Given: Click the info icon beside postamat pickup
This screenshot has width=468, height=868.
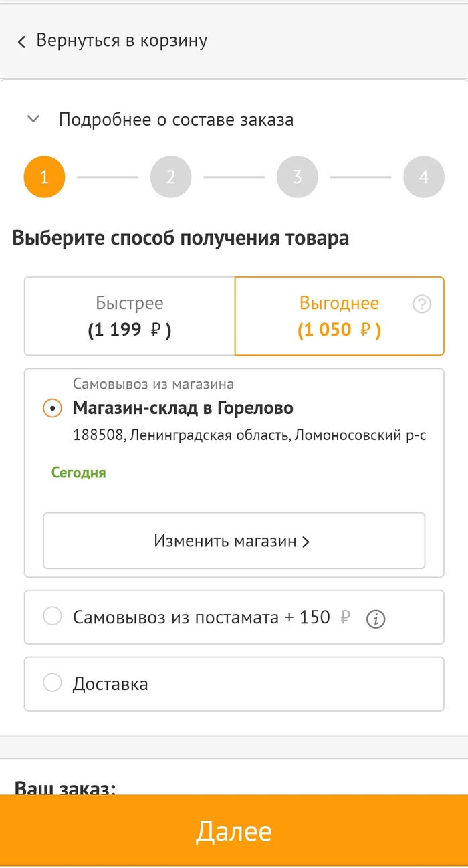Looking at the screenshot, I should [376, 619].
